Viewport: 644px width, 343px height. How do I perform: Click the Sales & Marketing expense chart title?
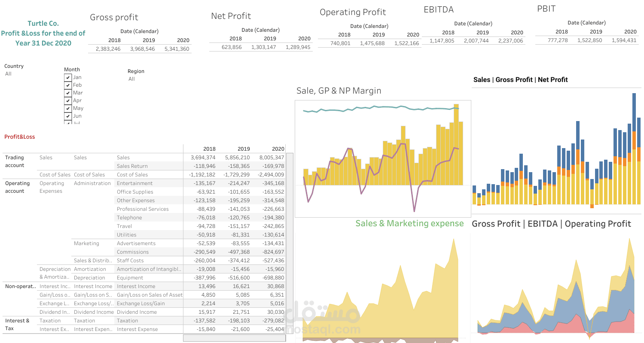(x=410, y=223)
